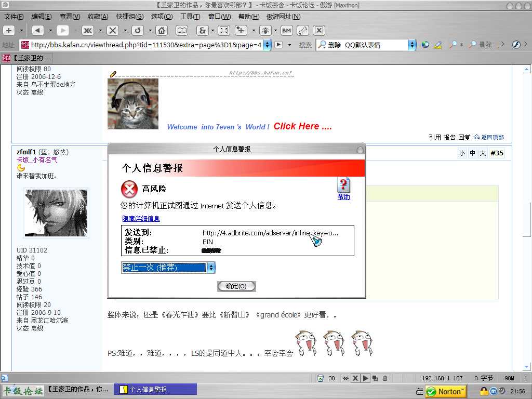
Task: Select the small font size option 小
Action: point(462,153)
